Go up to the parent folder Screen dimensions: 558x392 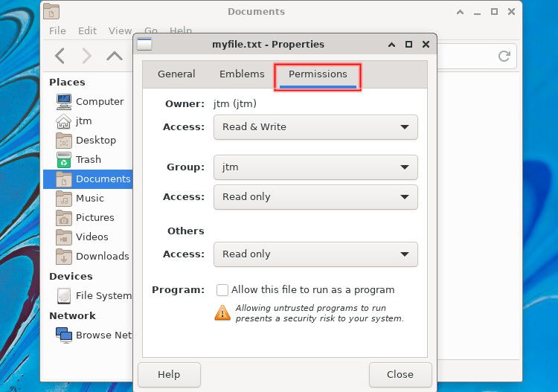coord(115,56)
